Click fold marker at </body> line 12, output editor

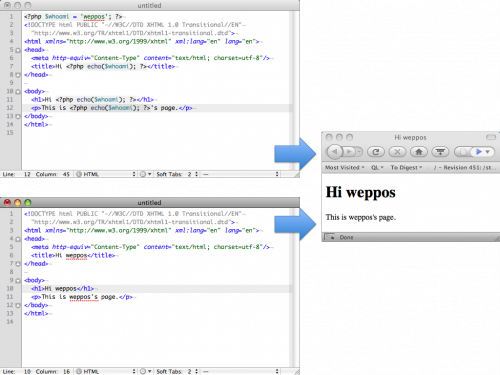pyautogui.click(x=18, y=305)
